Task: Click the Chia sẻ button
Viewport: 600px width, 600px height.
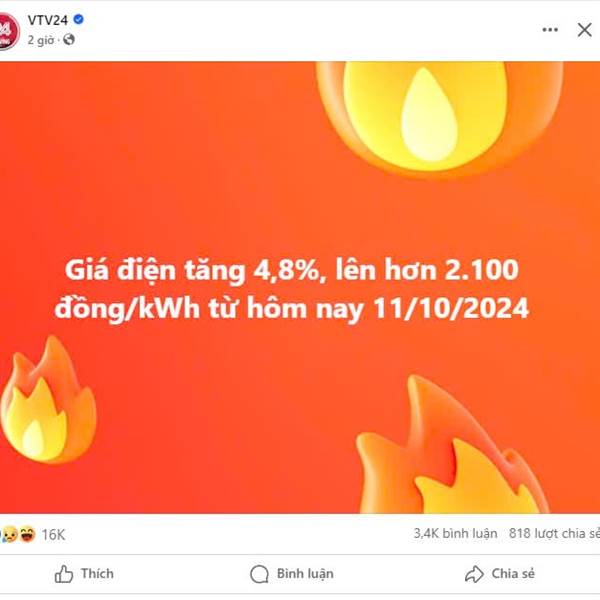Action: (x=500, y=574)
